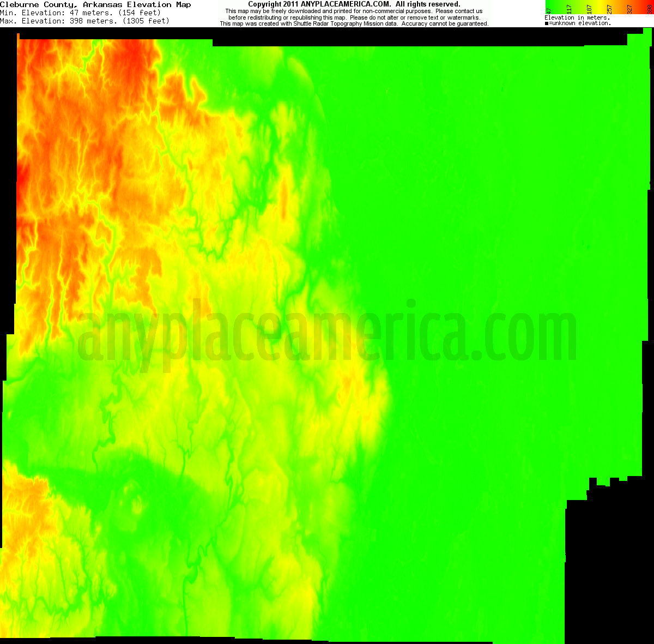Click the black unknown-elevation square in legend
The width and height of the screenshot is (654, 644).
click(x=547, y=23)
